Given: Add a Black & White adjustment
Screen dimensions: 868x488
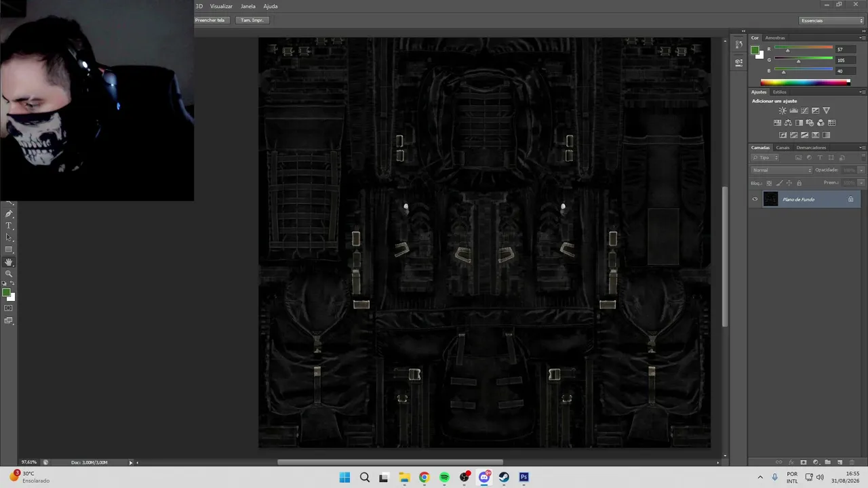Looking at the screenshot, I should point(799,123).
